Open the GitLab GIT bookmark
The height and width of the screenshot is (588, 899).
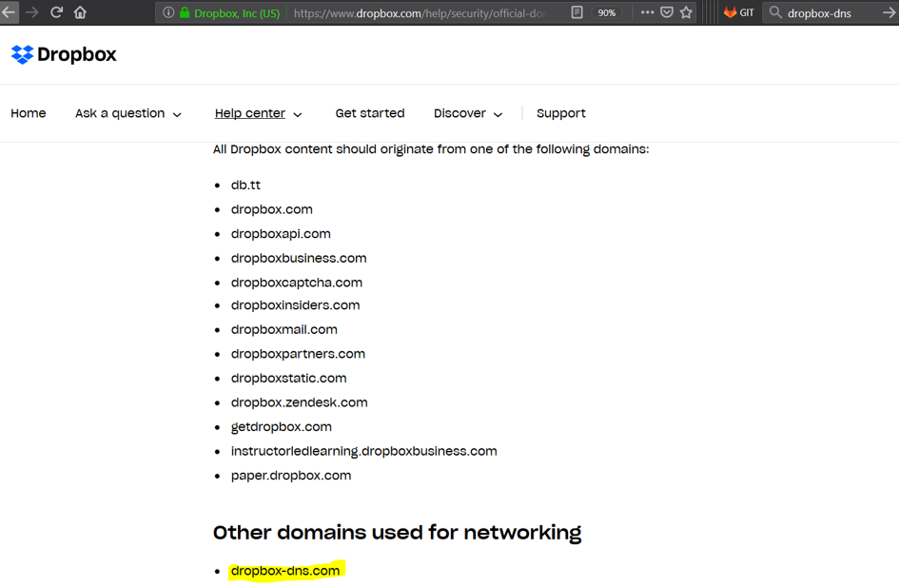pos(739,12)
